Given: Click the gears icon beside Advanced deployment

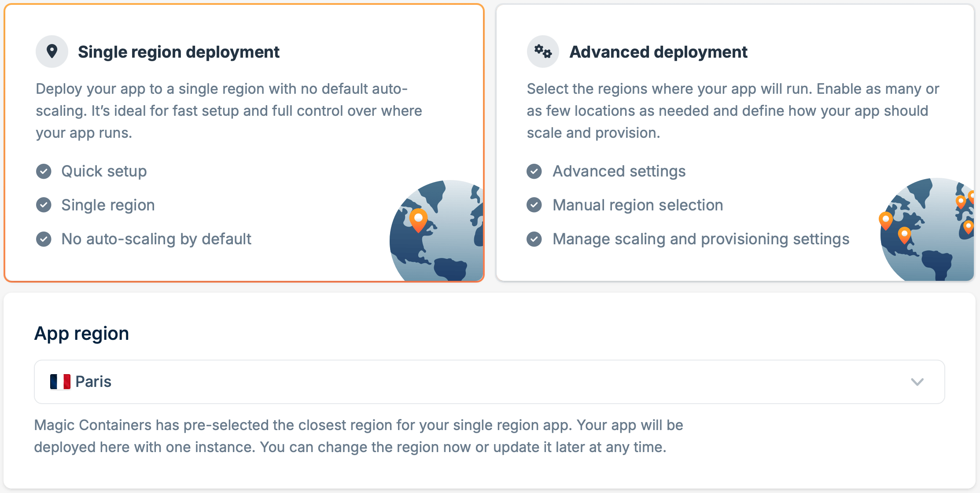Looking at the screenshot, I should pos(543,52).
